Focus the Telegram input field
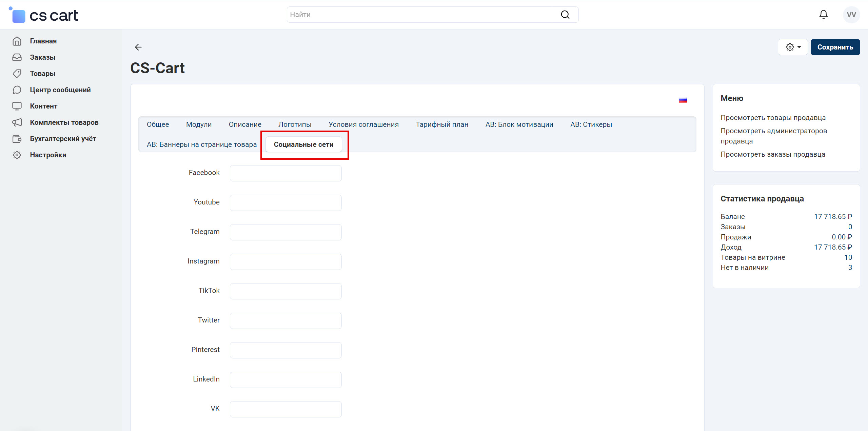 click(x=285, y=232)
